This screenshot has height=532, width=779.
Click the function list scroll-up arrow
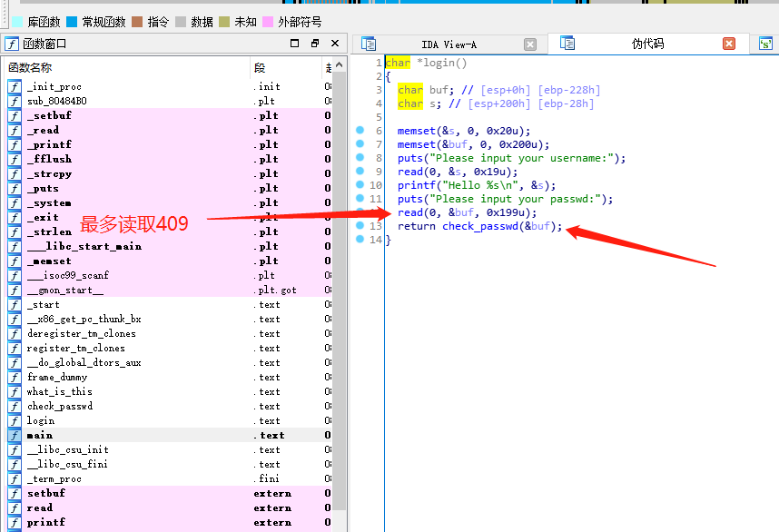click(340, 65)
